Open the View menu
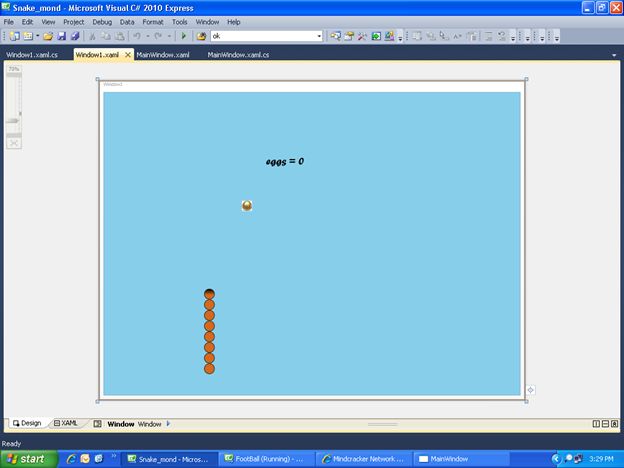 (49, 22)
